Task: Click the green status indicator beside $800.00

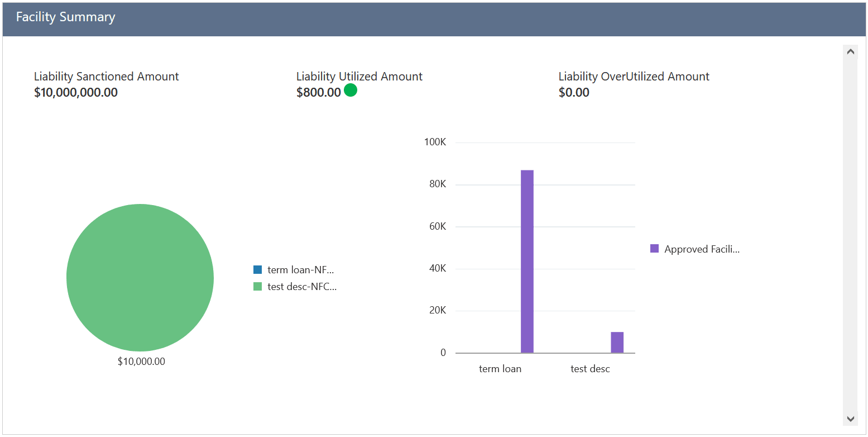Action: 351,90
